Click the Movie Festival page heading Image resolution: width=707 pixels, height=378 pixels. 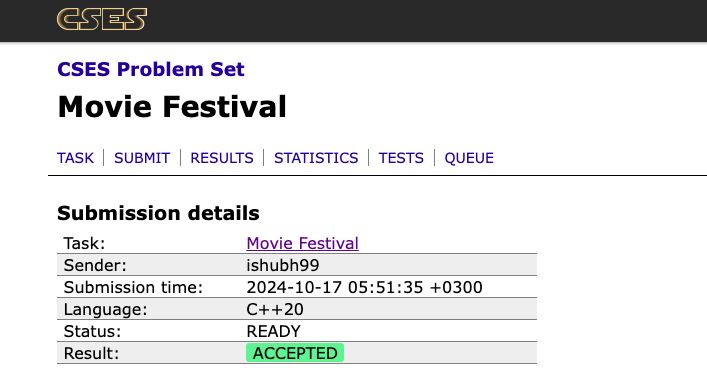(172, 107)
